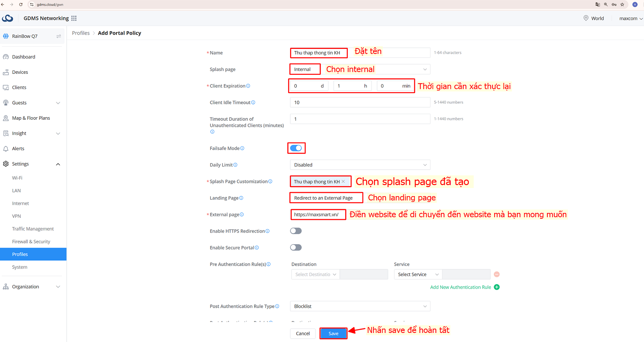This screenshot has width=644, height=342.
Task: Enable Secure Portal
Action: click(296, 247)
